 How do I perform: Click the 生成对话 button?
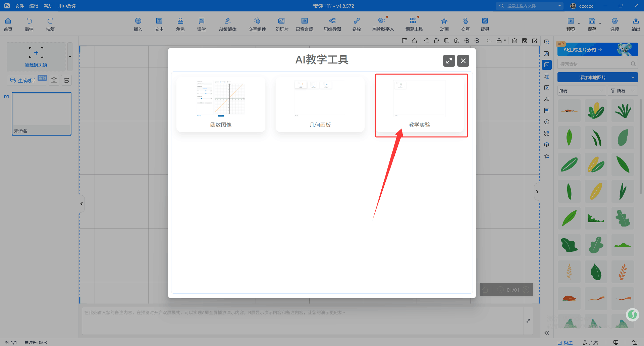point(26,81)
